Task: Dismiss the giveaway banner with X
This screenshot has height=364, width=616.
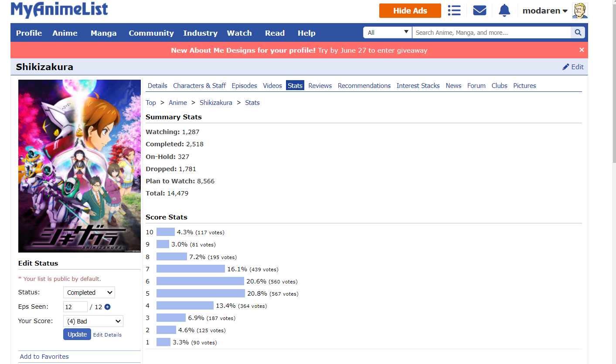Action: coord(582,50)
